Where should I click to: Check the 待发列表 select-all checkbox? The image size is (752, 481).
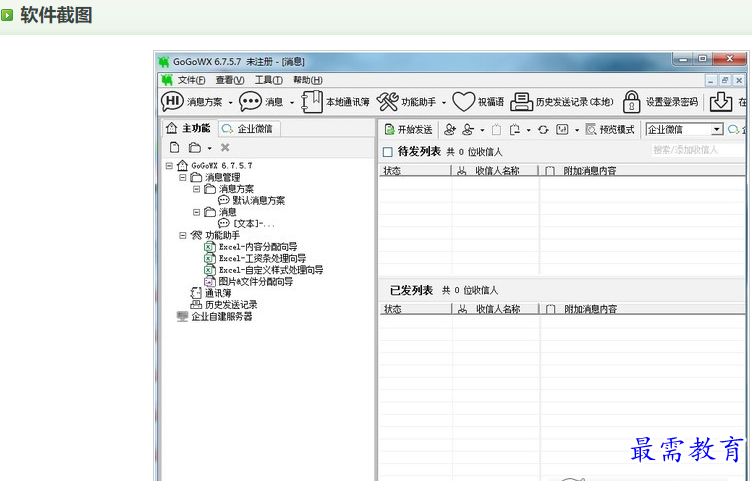[x=388, y=152]
